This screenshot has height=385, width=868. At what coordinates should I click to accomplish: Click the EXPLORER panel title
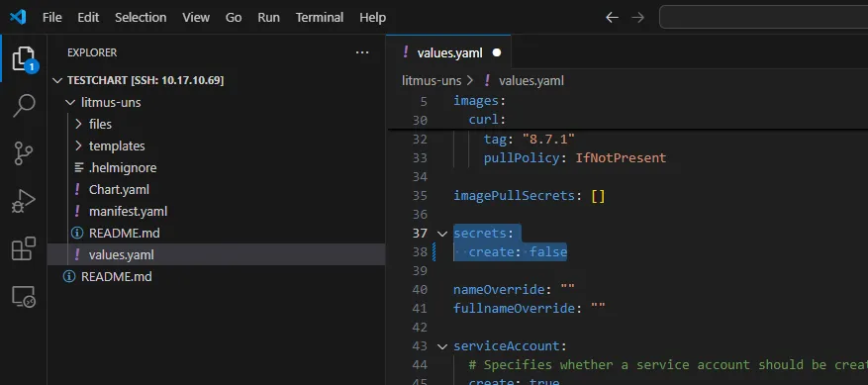point(92,52)
